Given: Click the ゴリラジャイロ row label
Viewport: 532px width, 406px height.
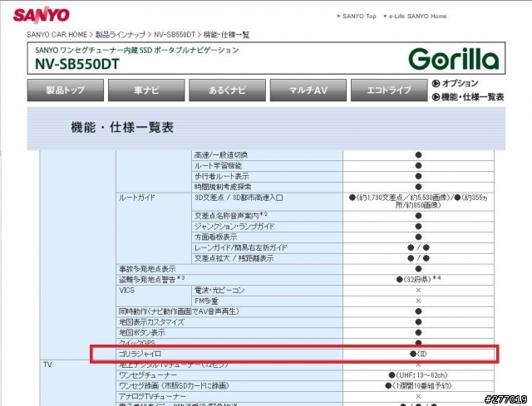Looking at the screenshot, I should pos(140,354).
